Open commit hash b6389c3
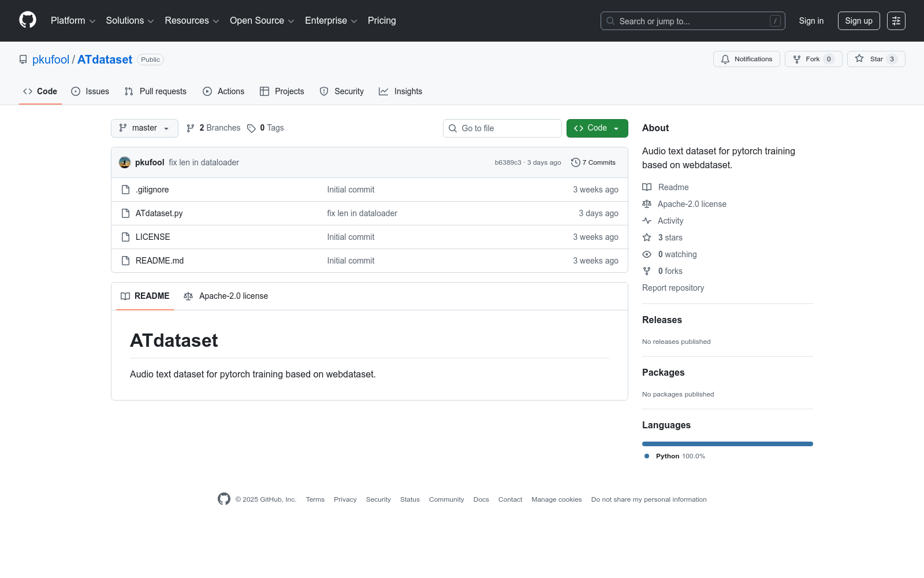This screenshot has height=578, width=924. pyautogui.click(x=508, y=162)
